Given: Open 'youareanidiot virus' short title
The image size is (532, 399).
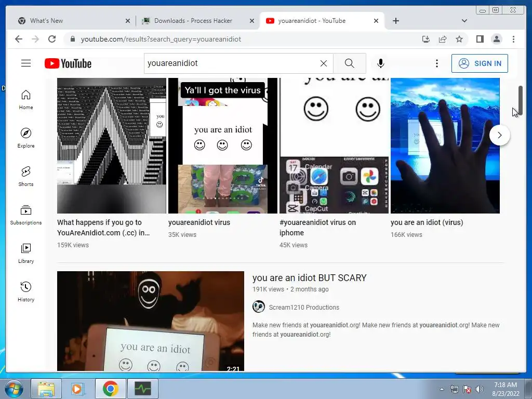Looking at the screenshot, I should pos(199,222).
